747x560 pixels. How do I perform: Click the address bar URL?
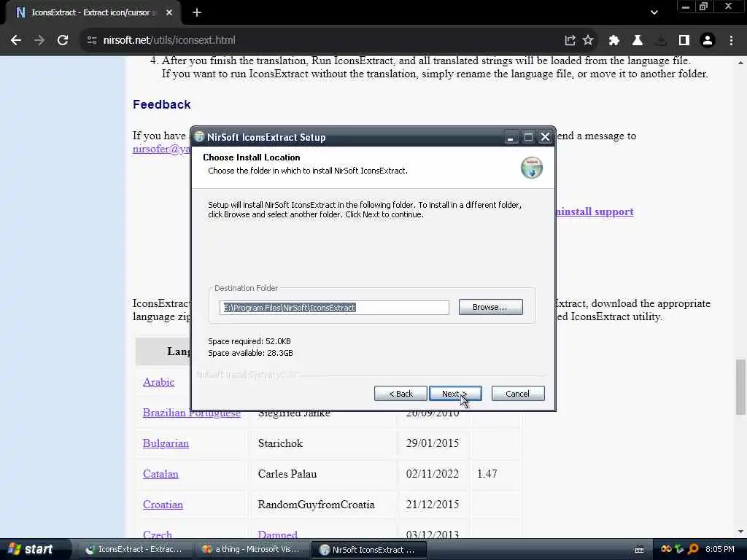[169, 41]
